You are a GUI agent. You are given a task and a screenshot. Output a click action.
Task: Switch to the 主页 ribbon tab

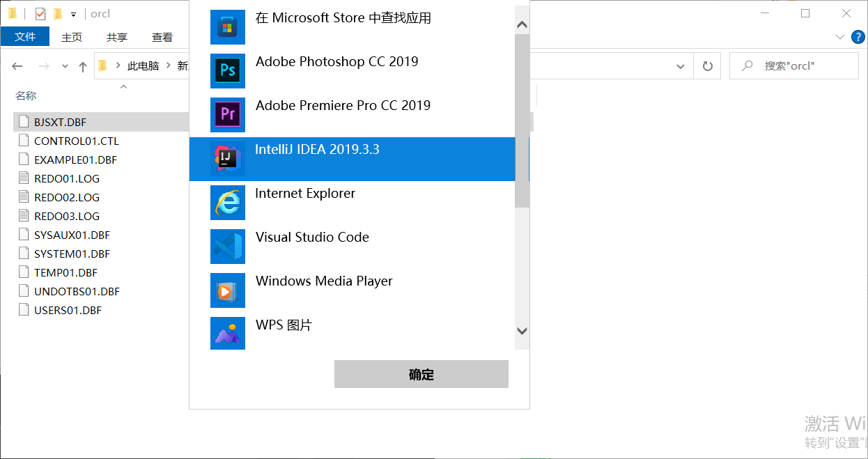72,38
